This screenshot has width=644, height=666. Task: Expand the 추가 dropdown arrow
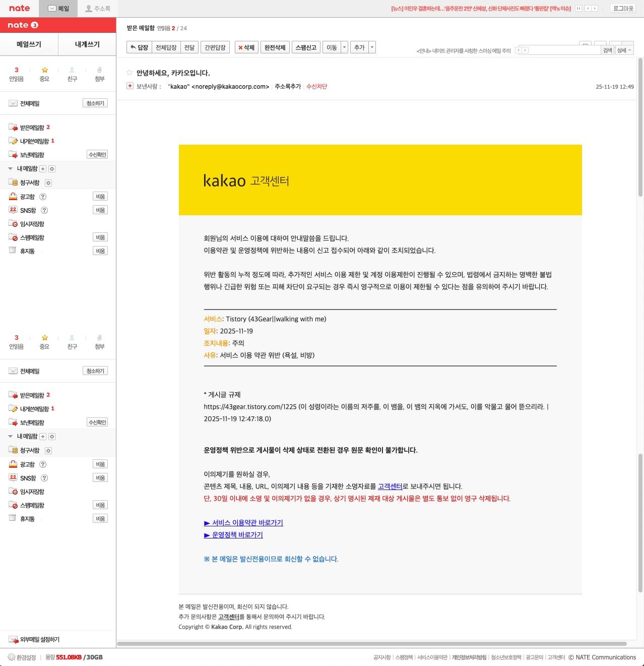coord(372,47)
